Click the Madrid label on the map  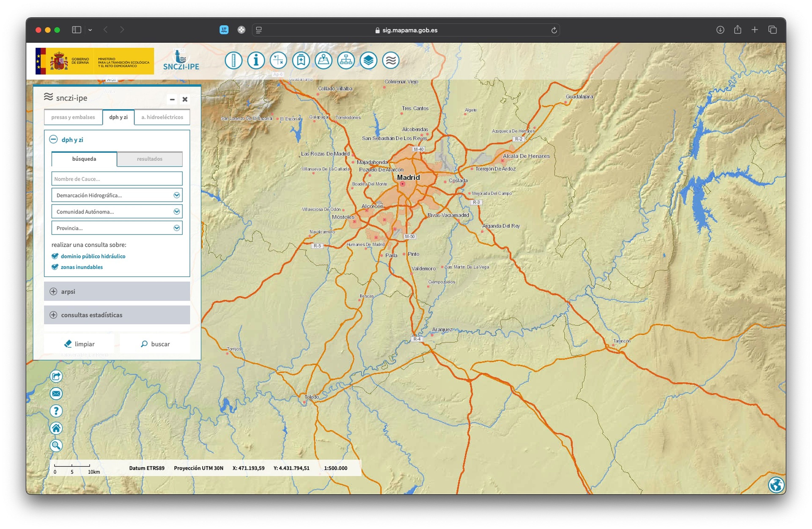tap(408, 178)
